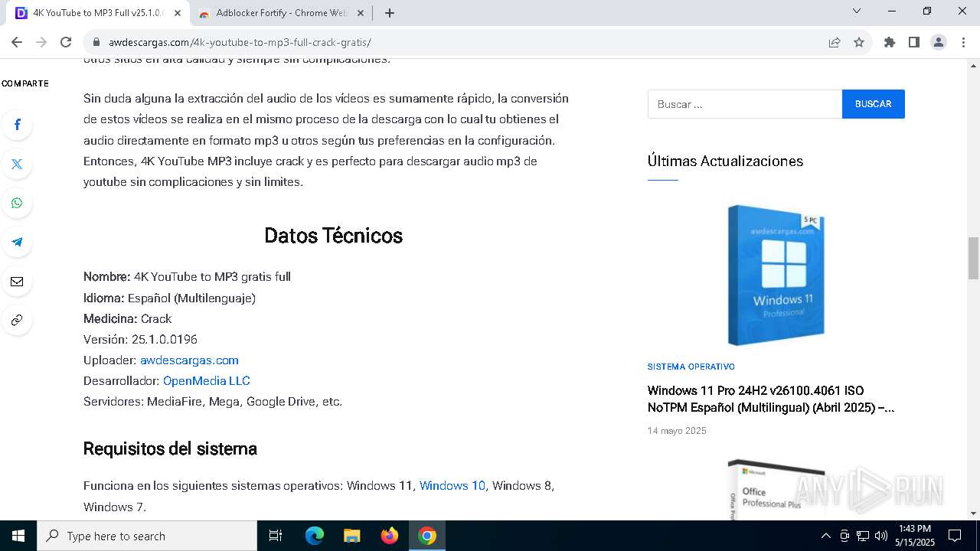Open the share-this-page icon in address bar
This screenshot has width=980, height=551.
[x=835, y=42]
